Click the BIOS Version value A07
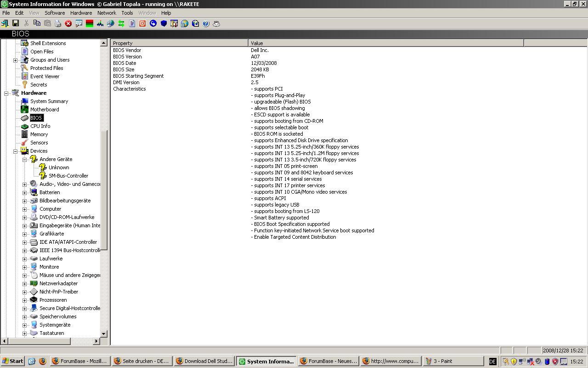This screenshot has height=368, width=588. (x=255, y=57)
